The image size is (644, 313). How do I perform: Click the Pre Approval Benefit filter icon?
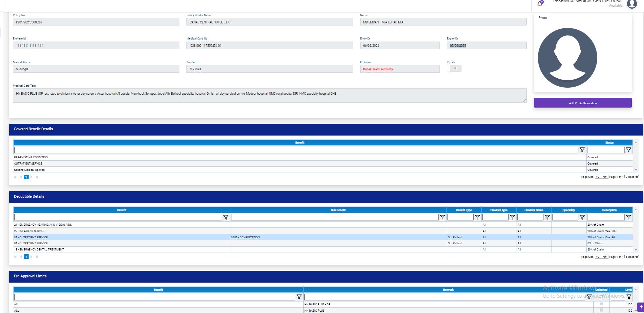tap(299, 297)
